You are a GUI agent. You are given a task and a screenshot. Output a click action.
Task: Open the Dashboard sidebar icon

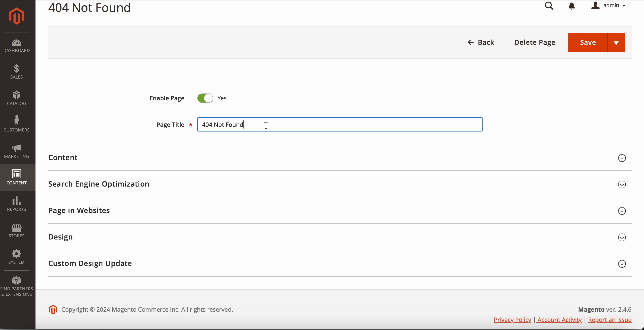tap(16, 46)
